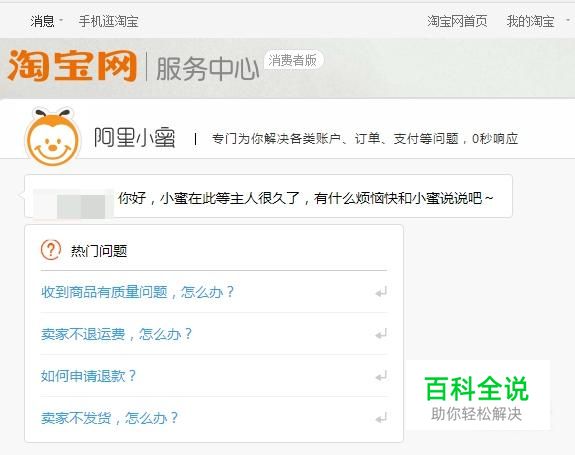The width and height of the screenshot is (575, 455).
Task: Click the 消费者版 badge
Action: pos(293,60)
